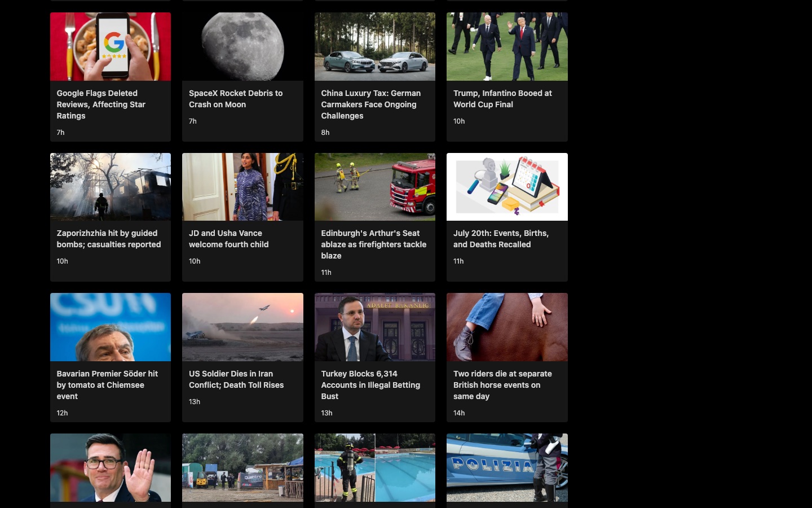Open the Google Flags Deleted Reviews article
The height and width of the screenshot is (508, 812).
pos(101,104)
